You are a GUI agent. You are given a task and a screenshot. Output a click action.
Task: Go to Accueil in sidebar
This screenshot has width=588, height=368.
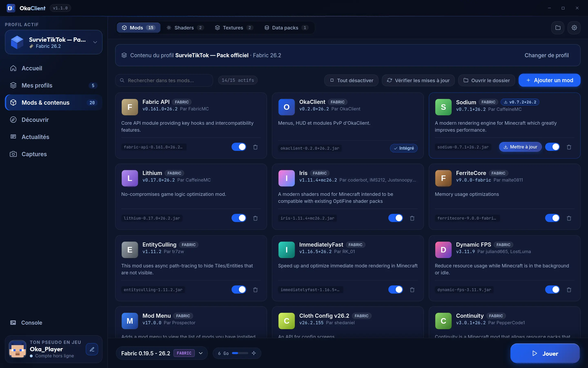[53, 68]
